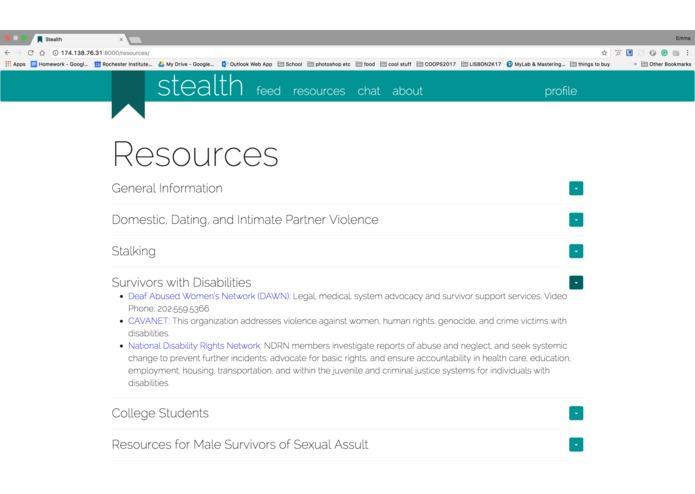Open a new browser tab
The image size is (695, 494).
tap(135, 40)
